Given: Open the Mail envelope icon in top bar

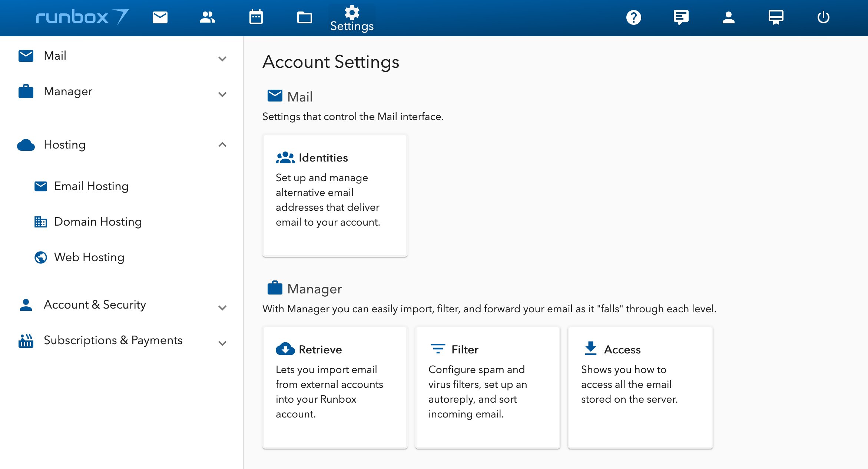Looking at the screenshot, I should tap(160, 17).
